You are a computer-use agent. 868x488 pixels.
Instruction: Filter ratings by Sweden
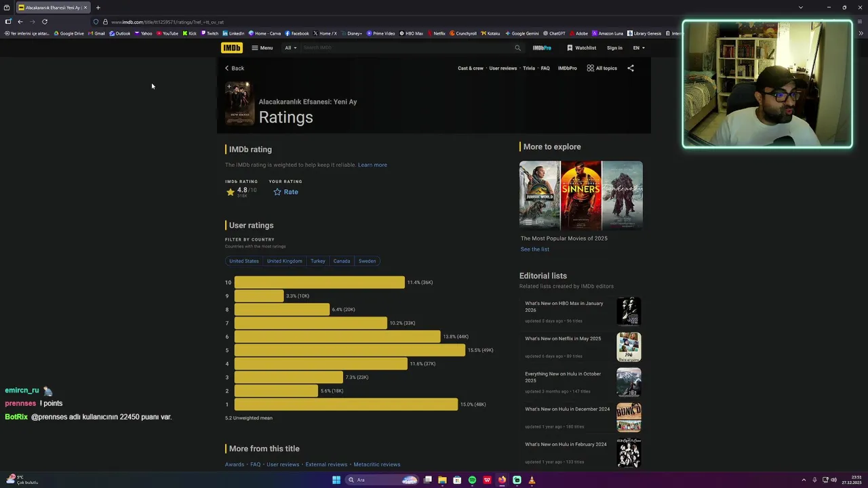coord(367,261)
